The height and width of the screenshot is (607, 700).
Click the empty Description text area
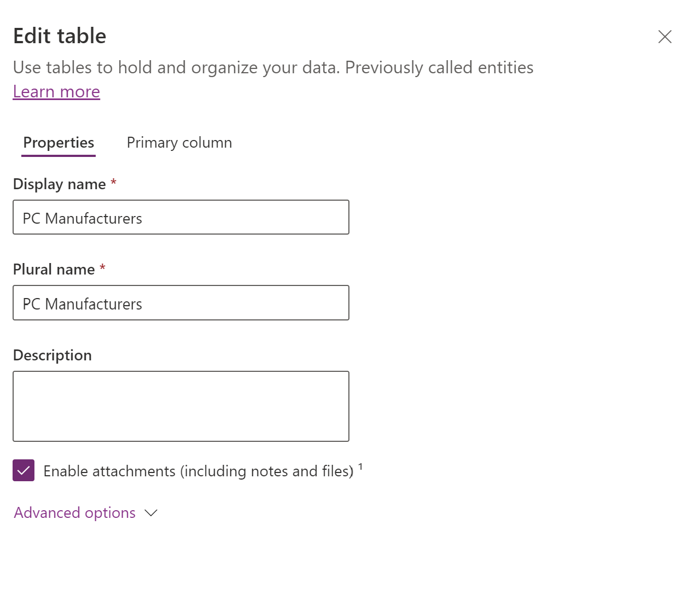tap(180, 406)
